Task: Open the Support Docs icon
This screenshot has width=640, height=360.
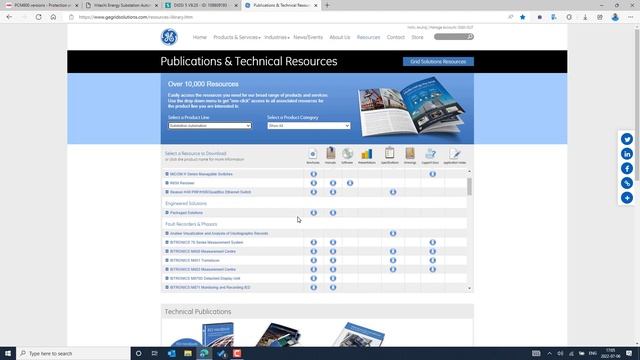Action: coord(430,153)
